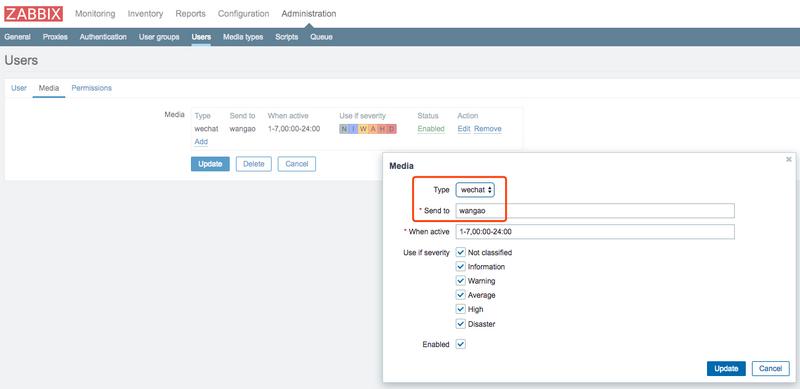This screenshot has width=800, height=389.
Task: Click the D severity swatch
Action: [x=392, y=129]
